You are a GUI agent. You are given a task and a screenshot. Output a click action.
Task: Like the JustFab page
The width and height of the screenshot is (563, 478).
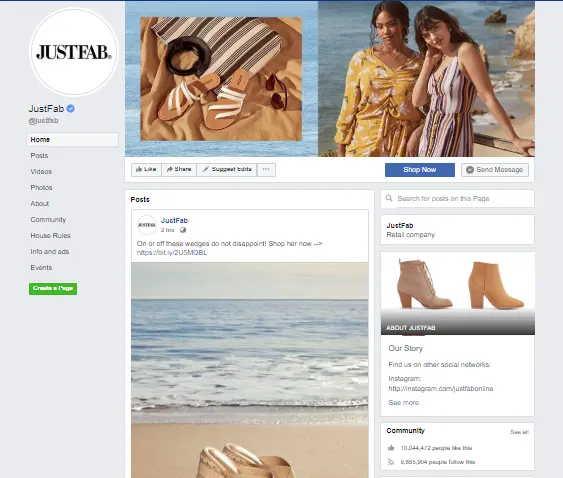(146, 170)
